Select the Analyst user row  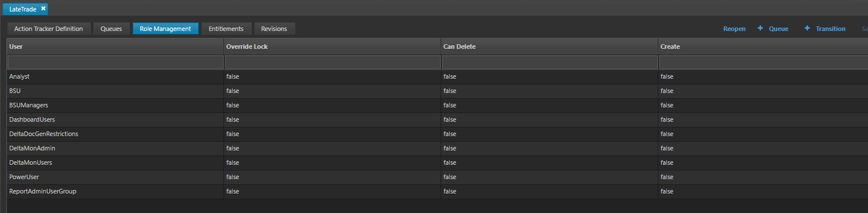(x=437, y=76)
